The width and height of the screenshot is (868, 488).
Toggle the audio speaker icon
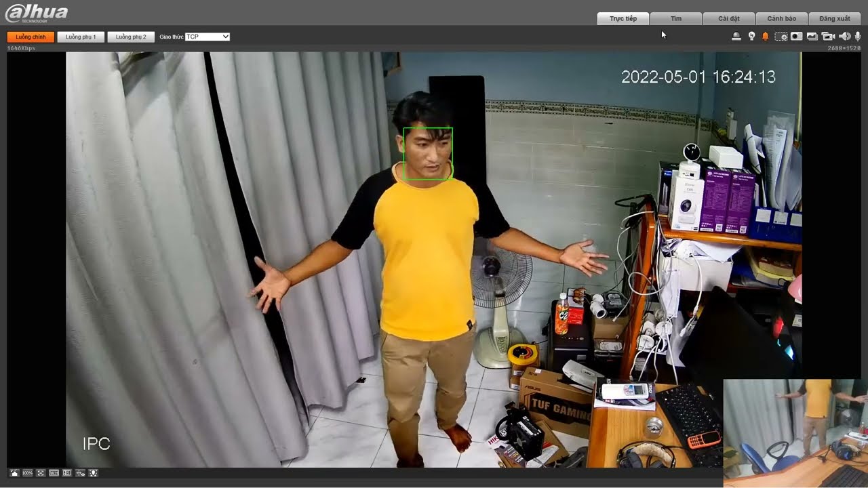(x=844, y=37)
